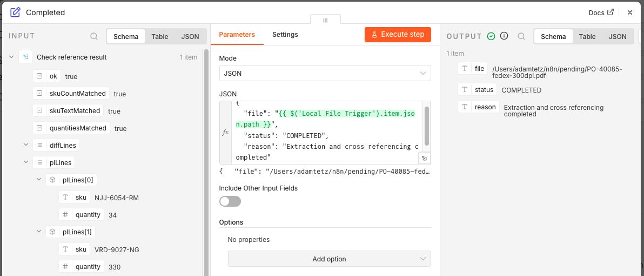Collapse the plLines[1] object
Viewport: 644px width, 276px height.
pos(38,231)
